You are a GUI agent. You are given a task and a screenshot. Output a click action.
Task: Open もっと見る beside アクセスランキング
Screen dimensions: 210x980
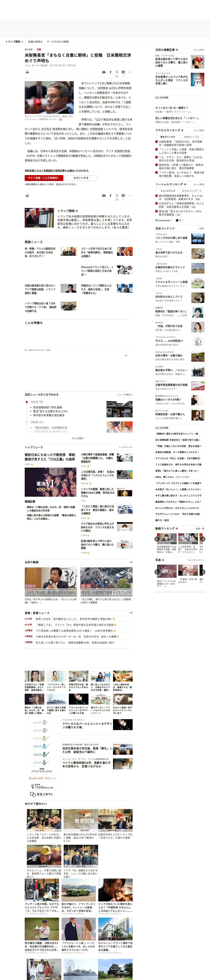click(x=199, y=131)
